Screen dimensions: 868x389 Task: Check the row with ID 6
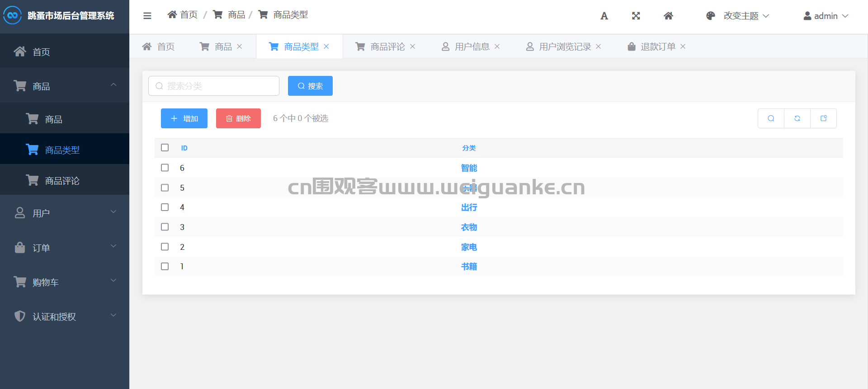tap(165, 168)
